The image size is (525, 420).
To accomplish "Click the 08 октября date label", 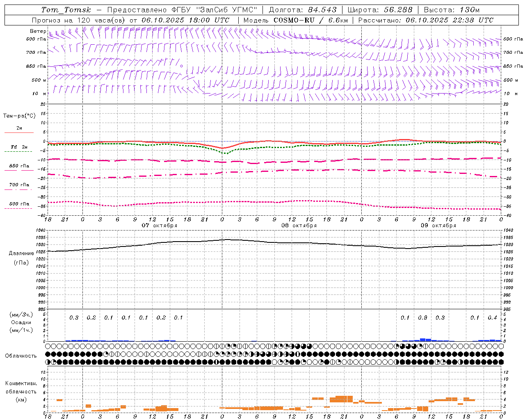I will (299, 226).
